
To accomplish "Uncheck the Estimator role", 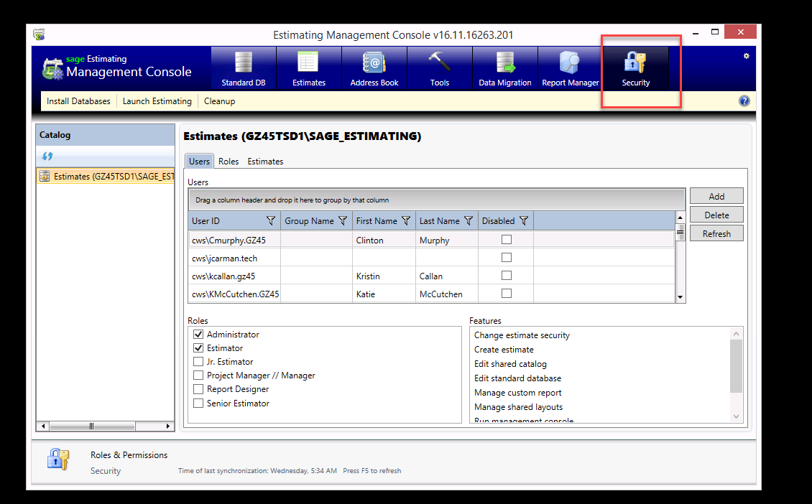I will pos(198,347).
